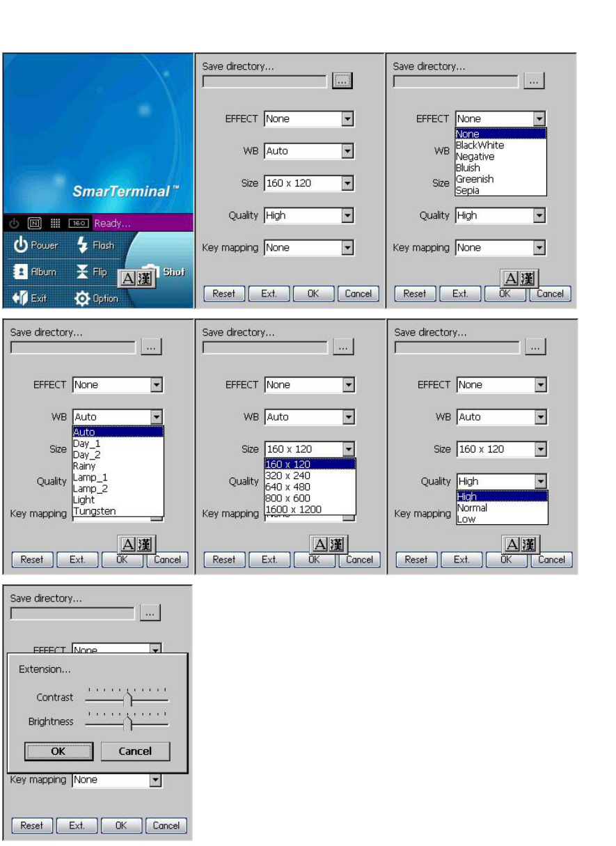Image resolution: width=616 pixels, height=846 pixels.
Task: Select Normal in the Quality list
Action: pyautogui.click(x=502, y=508)
